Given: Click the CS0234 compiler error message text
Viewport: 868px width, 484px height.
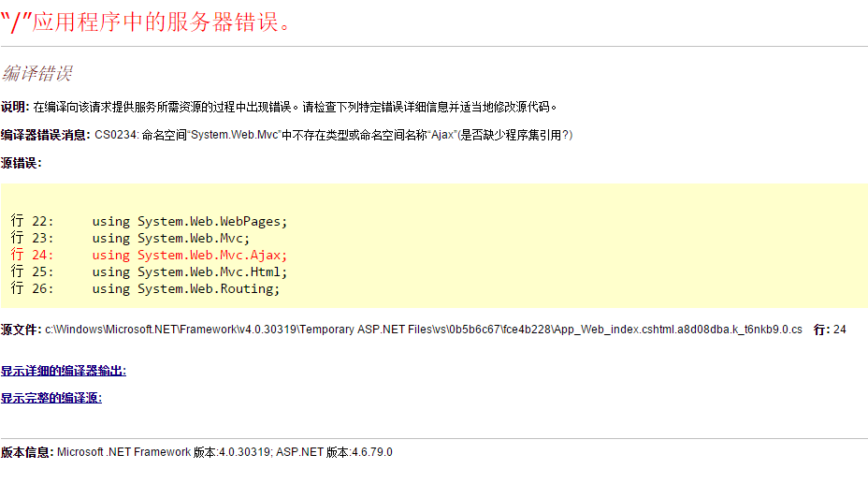Looking at the screenshot, I should [x=334, y=135].
